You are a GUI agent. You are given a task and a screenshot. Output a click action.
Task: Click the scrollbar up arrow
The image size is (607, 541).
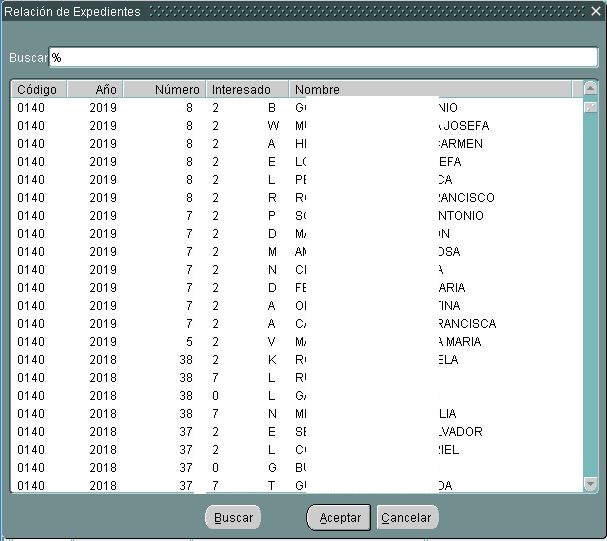click(590, 89)
